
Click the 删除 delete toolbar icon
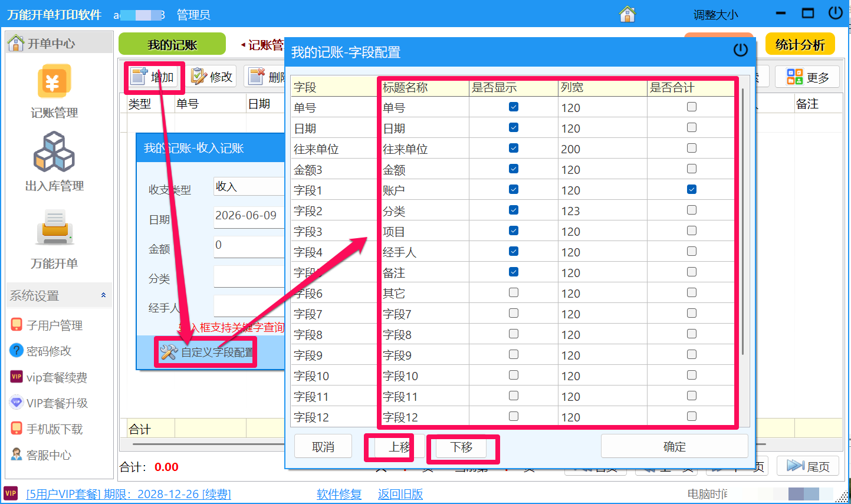[x=257, y=76]
